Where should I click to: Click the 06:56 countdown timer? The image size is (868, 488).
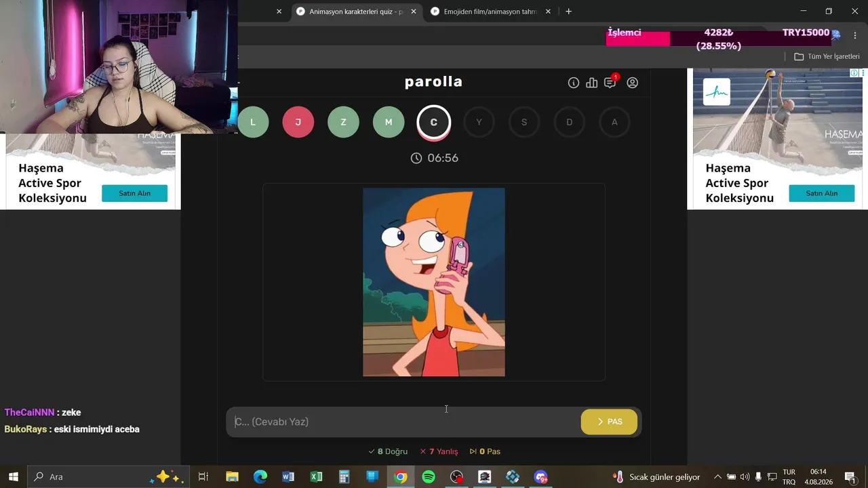434,158
